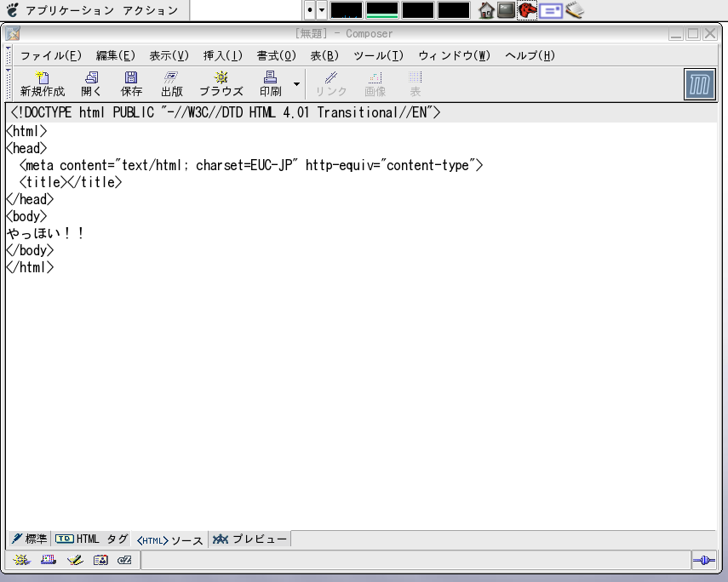Screen dimensions: 728x582
Task: Click the <title></title> line
Action: [71, 182]
